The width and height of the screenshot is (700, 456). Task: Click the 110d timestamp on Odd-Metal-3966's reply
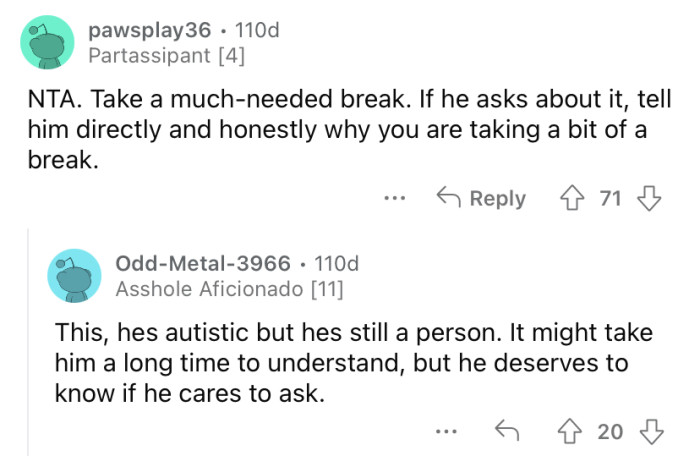[x=336, y=264]
